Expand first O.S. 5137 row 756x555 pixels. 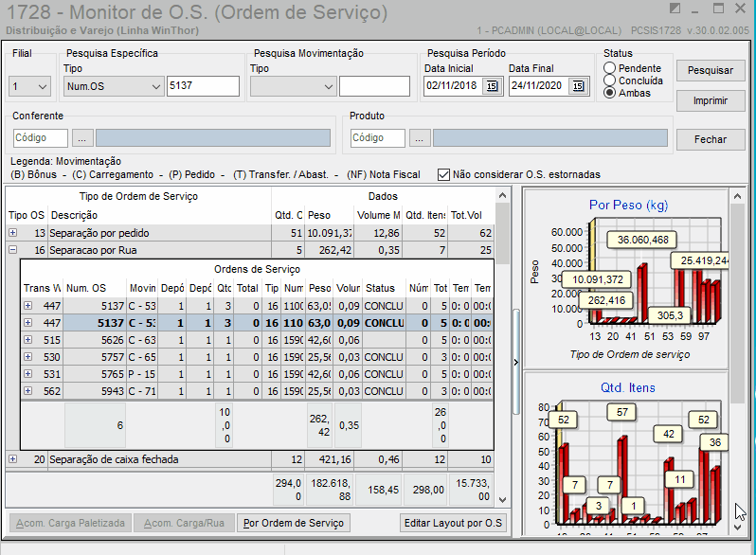pyautogui.click(x=28, y=306)
